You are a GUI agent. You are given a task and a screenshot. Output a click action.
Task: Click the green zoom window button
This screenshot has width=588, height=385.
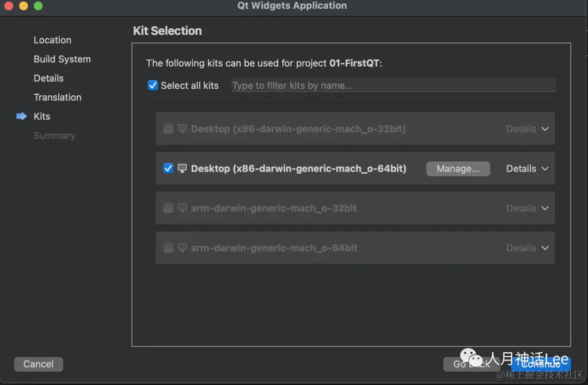[x=38, y=5]
